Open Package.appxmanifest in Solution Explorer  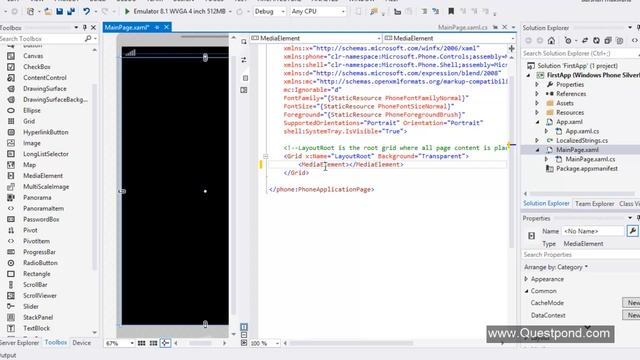[587, 169]
